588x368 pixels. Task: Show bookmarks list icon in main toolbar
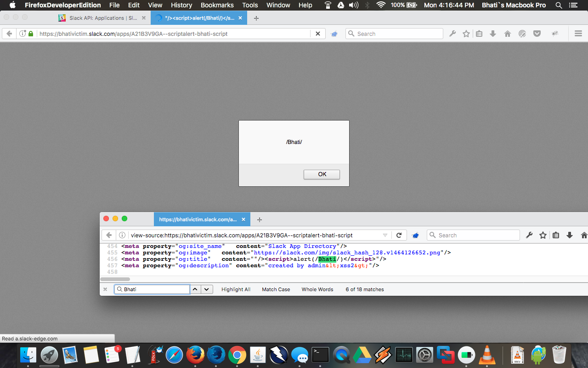[479, 34]
